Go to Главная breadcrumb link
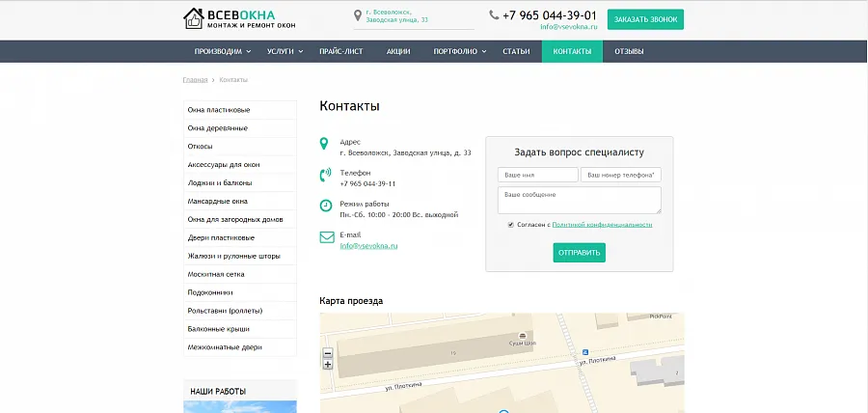868x413 pixels. click(195, 80)
